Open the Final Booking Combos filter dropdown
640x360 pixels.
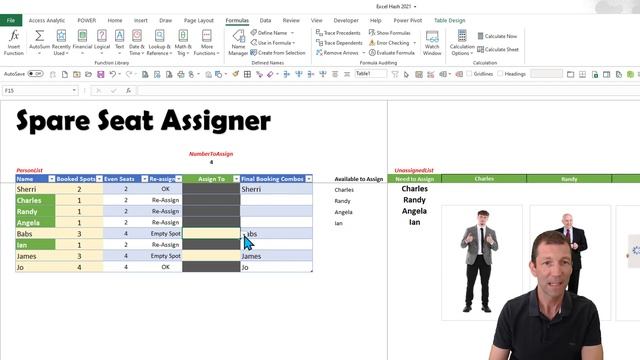309,179
